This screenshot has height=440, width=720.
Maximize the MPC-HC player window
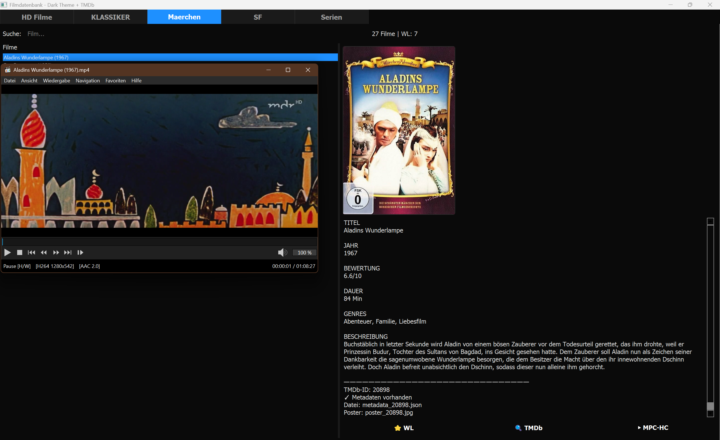click(288, 70)
